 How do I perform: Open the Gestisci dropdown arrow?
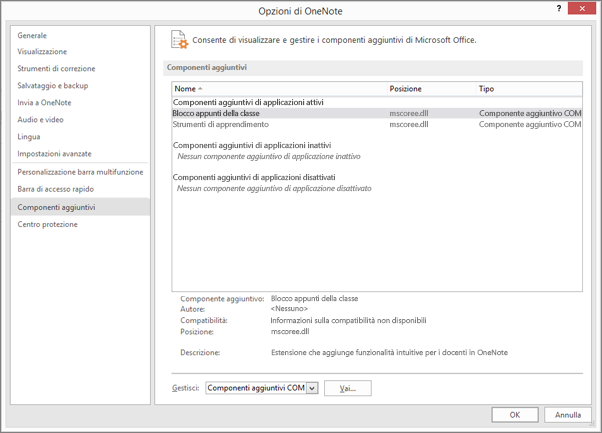[x=313, y=388]
